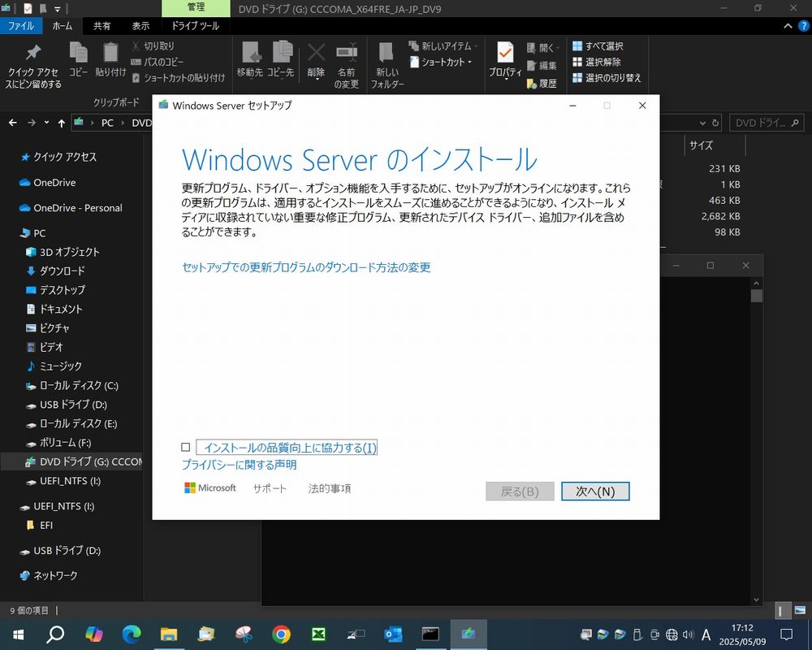Open the プライバシーに関する声明 link
Viewport: 812px width, 650px height.
click(240, 465)
